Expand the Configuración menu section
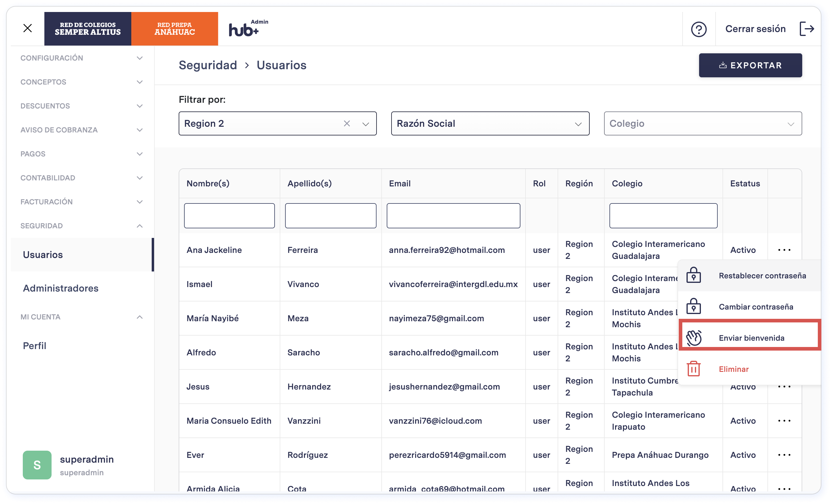The image size is (831, 504). pyautogui.click(x=82, y=58)
